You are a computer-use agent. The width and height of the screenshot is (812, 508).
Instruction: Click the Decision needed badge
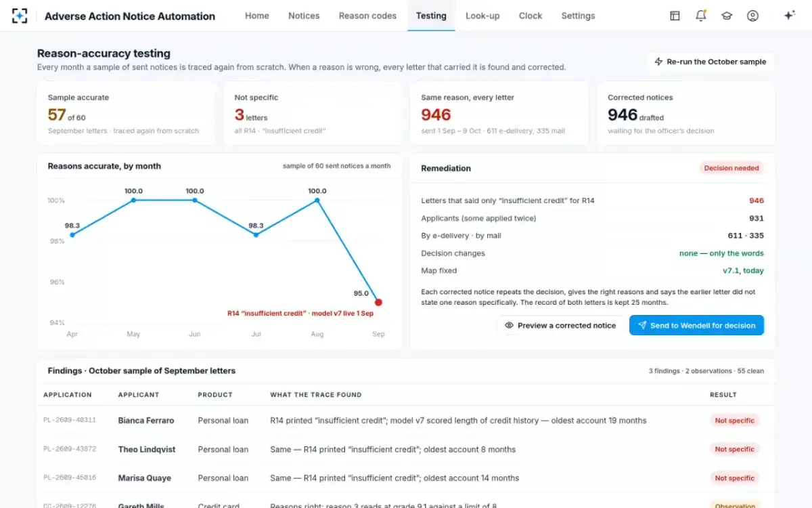(x=731, y=168)
